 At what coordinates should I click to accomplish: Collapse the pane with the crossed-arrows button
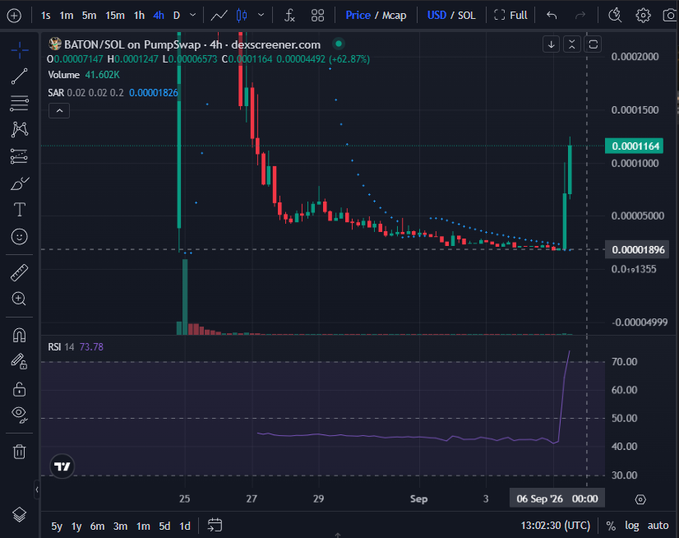(x=572, y=44)
